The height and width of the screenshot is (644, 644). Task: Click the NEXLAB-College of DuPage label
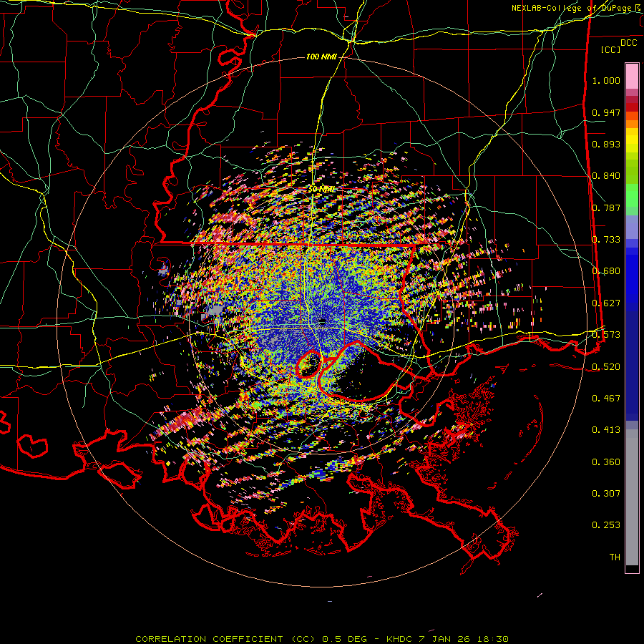point(571,8)
